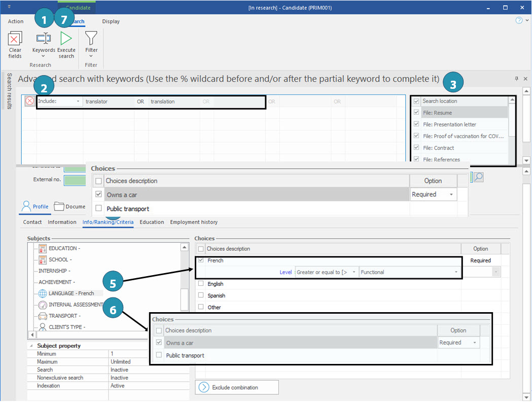
Task: Open the Employment history tab
Action: 194,222
